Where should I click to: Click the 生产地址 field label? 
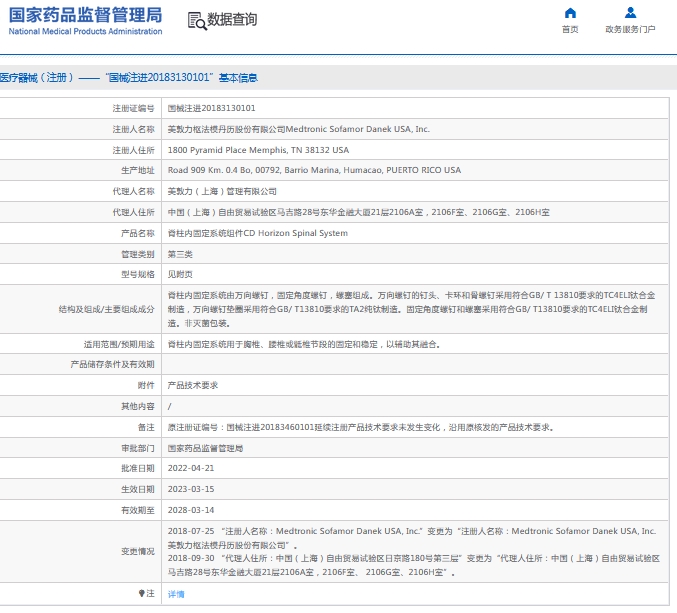pos(138,170)
